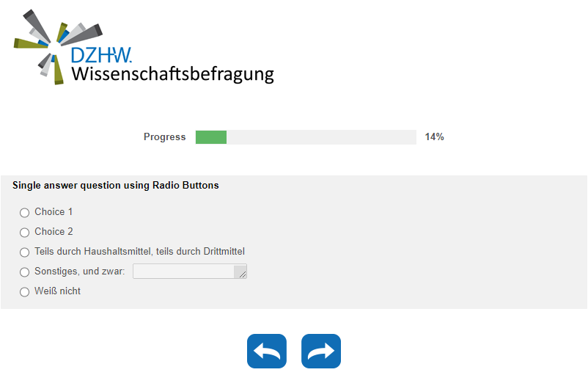This screenshot has height=375, width=588.
Task: Select the Sonstiges radio button
Action: coord(24,272)
